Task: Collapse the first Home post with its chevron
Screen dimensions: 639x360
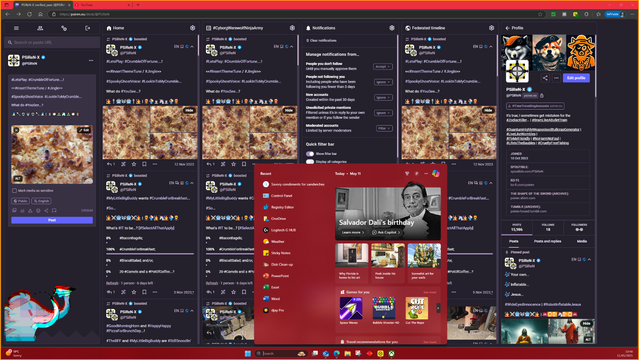Action: [192, 46]
